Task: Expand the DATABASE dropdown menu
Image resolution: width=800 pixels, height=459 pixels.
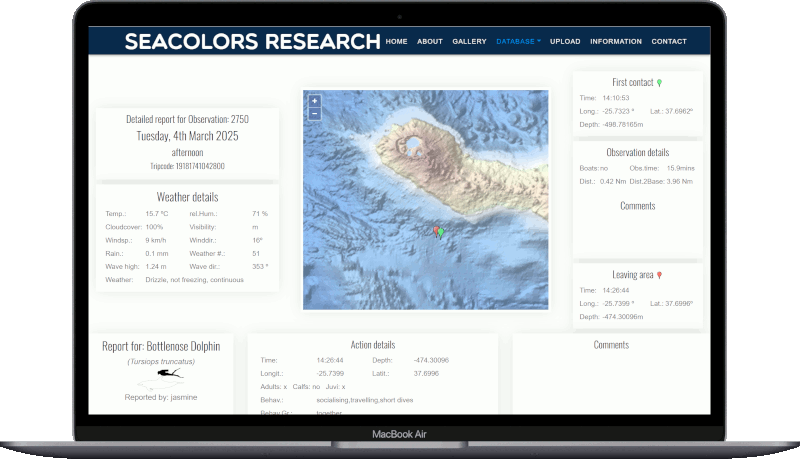Action: (x=518, y=41)
